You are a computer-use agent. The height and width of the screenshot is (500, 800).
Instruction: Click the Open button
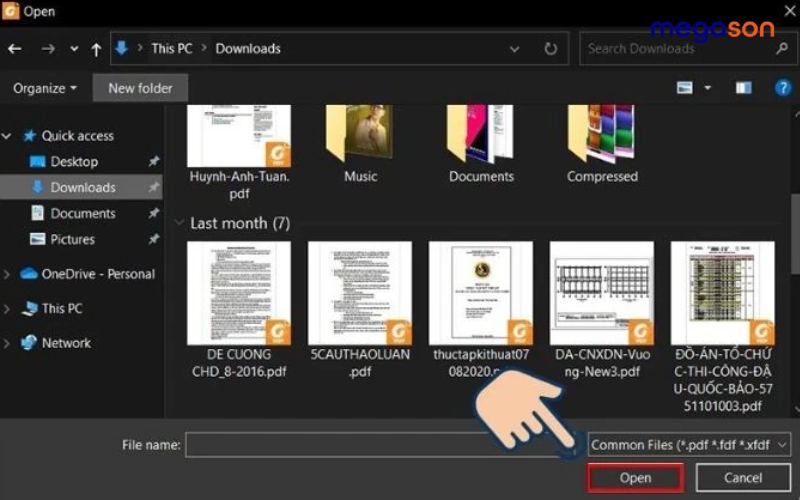coord(635,478)
